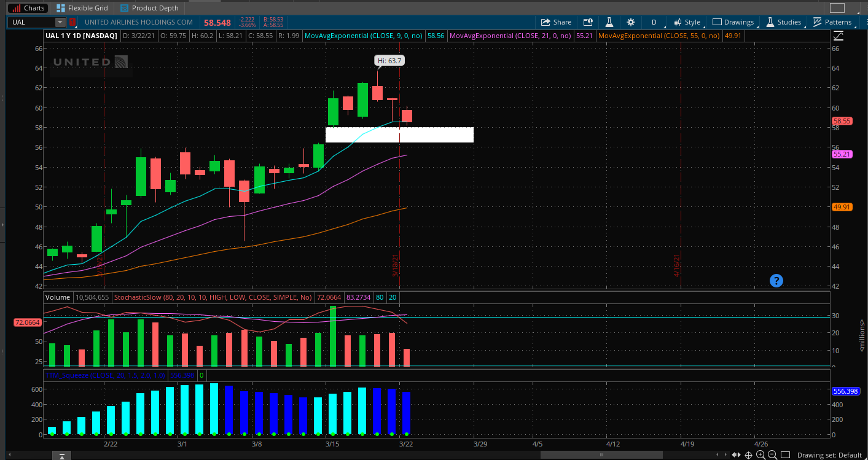Viewport: 868px width, 460px height.
Task: Expand the symbol dropdown arrow next to UAL
Action: (x=60, y=22)
